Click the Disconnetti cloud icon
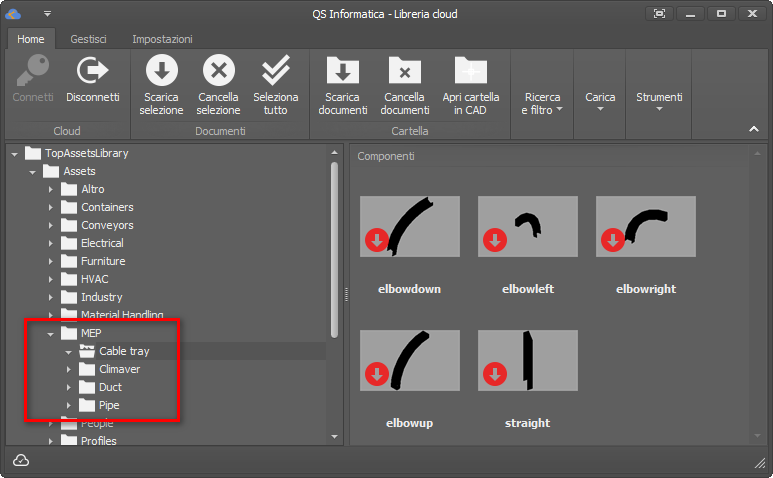This screenshot has height=478, width=773. coord(92,70)
